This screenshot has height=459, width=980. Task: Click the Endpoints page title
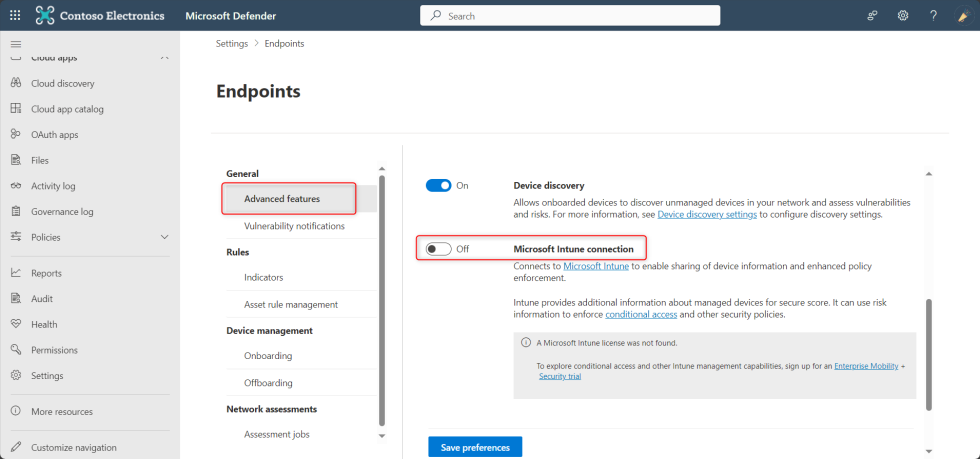(x=258, y=91)
